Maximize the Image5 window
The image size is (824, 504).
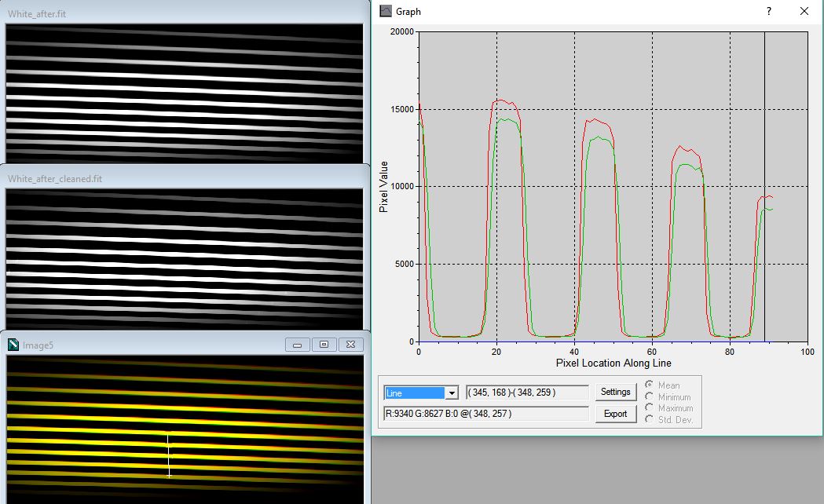click(x=324, y=345)
